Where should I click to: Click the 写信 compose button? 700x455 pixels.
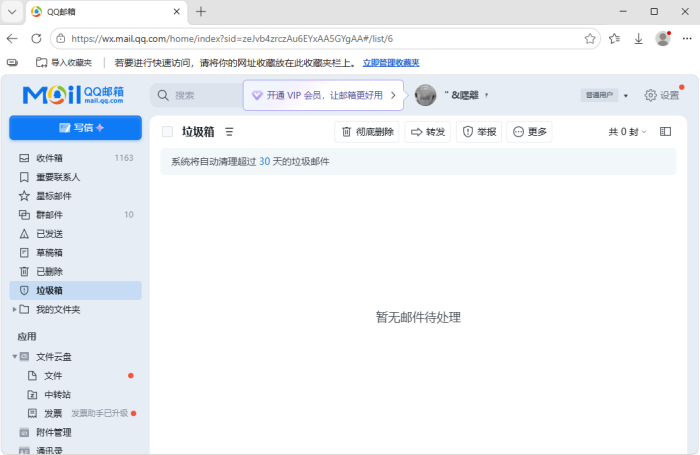(x=75, y=128)
